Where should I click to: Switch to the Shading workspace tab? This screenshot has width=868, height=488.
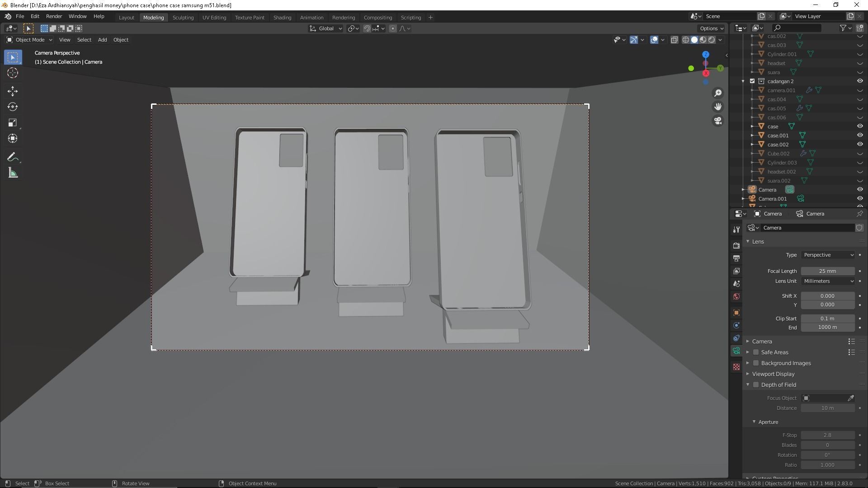click(x=282, y=18)
